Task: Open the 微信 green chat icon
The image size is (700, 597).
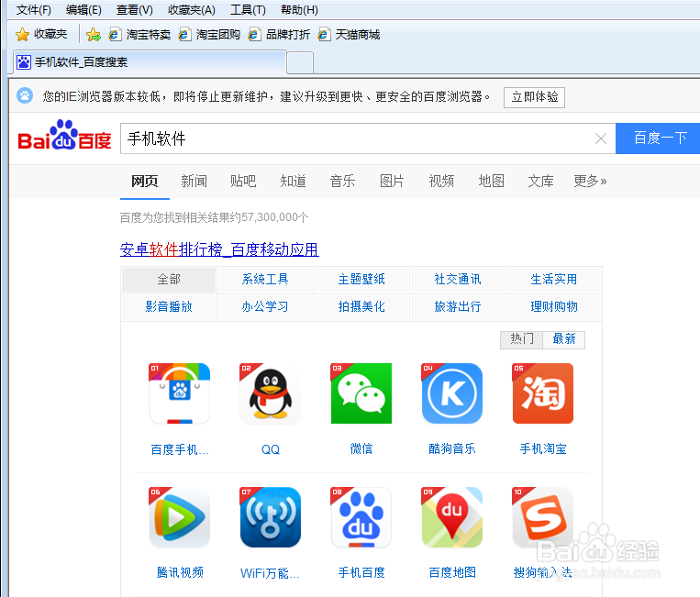Action: click(x=361, y=393)
